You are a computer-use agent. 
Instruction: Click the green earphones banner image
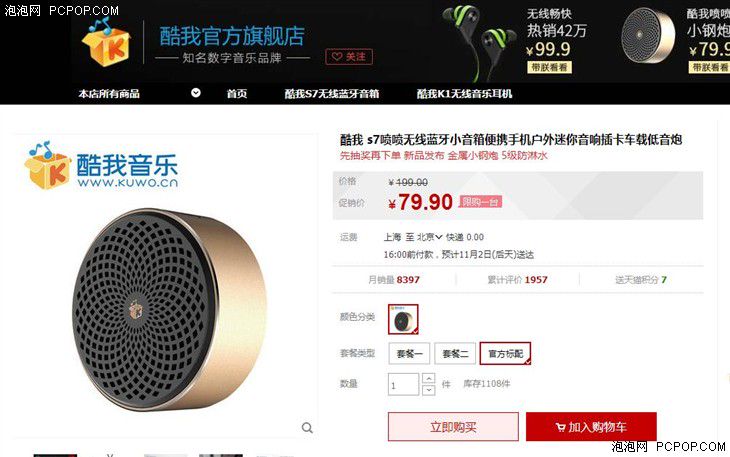478,42
